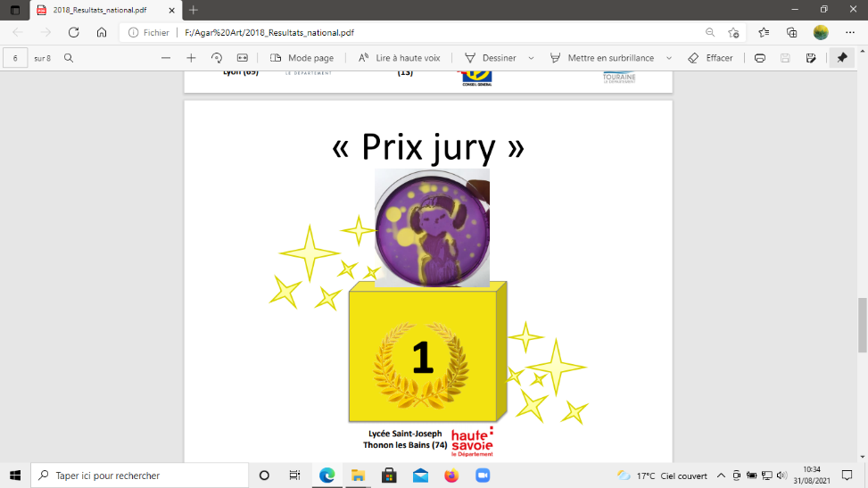Zoom out of the PDF

click(166, 58)
